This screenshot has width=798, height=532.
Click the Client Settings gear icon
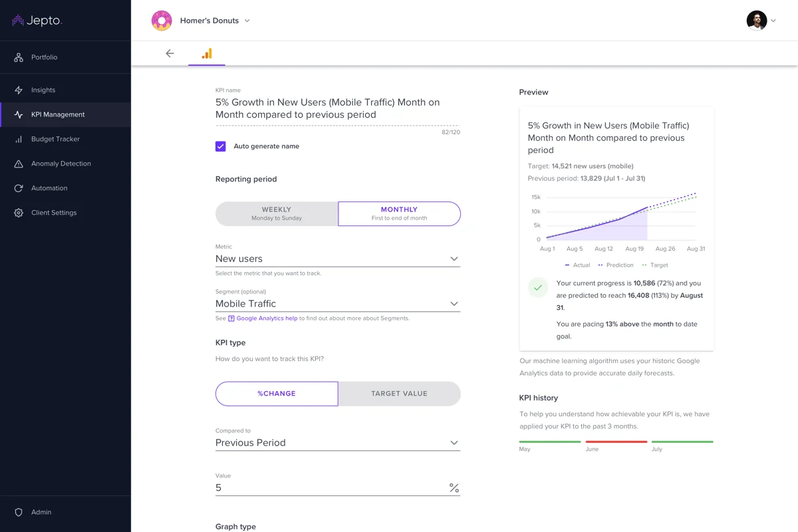[x=19, y=213]
